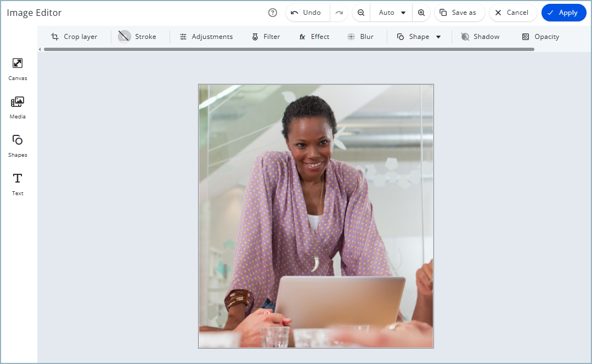Open the Canvas panel in sidebar
This screenshot has height=364, width=592.
(x=18, y=69)
